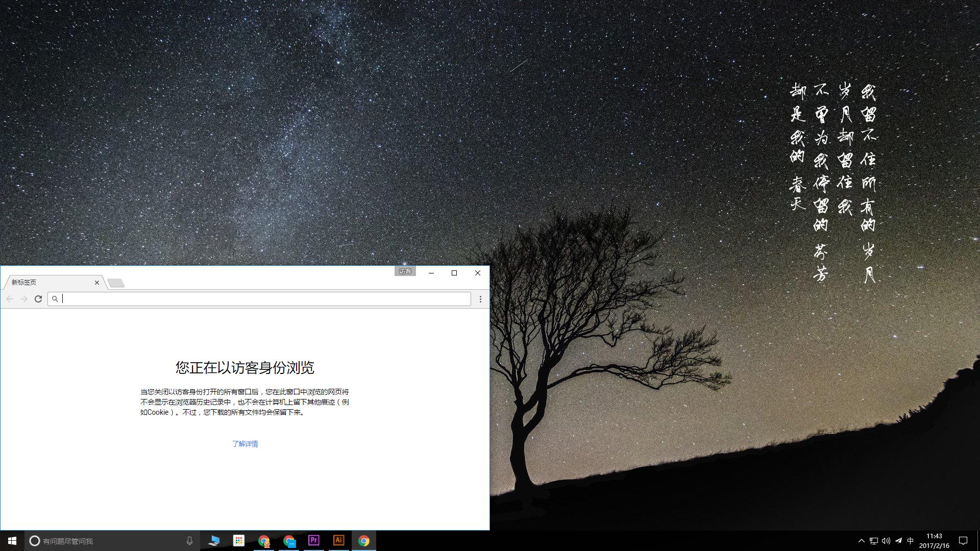The image size is (980, 551).
Task: Open the Windows Start menu
Action: pyautogui.click(x=11, y=540)
